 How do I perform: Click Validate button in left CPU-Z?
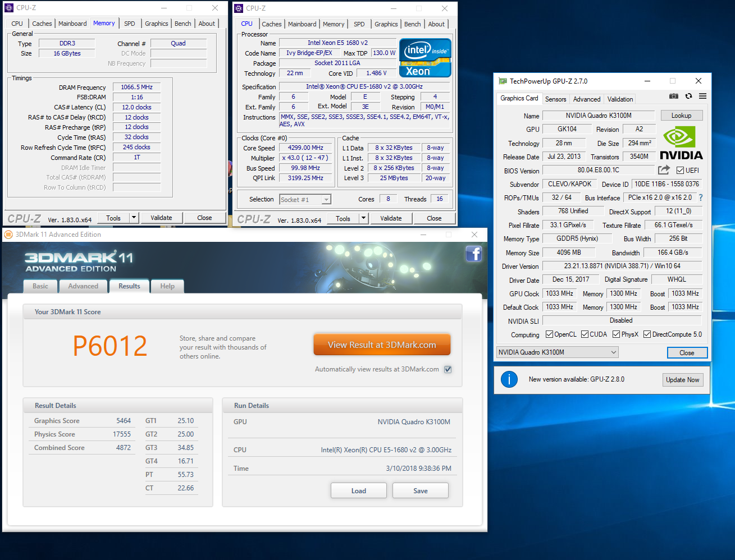point(161,218)
